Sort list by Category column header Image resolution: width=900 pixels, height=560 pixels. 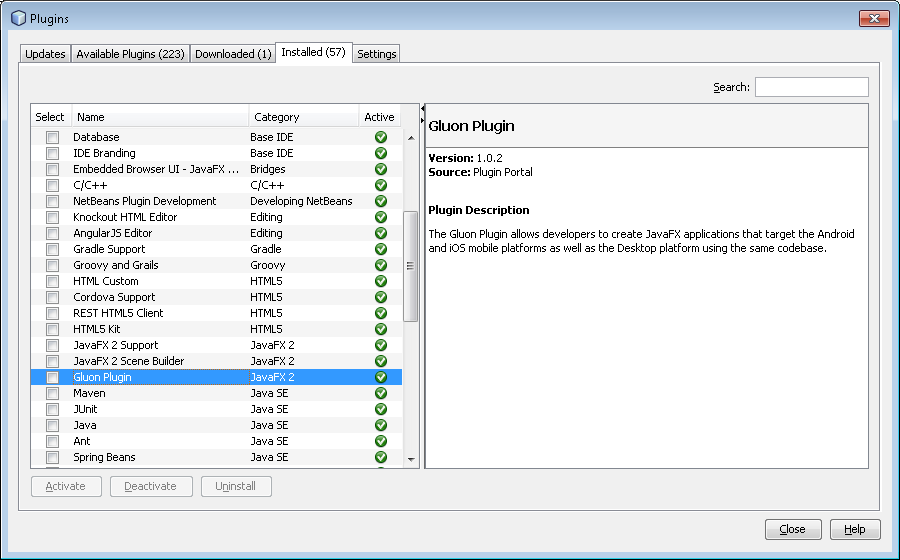304,117
